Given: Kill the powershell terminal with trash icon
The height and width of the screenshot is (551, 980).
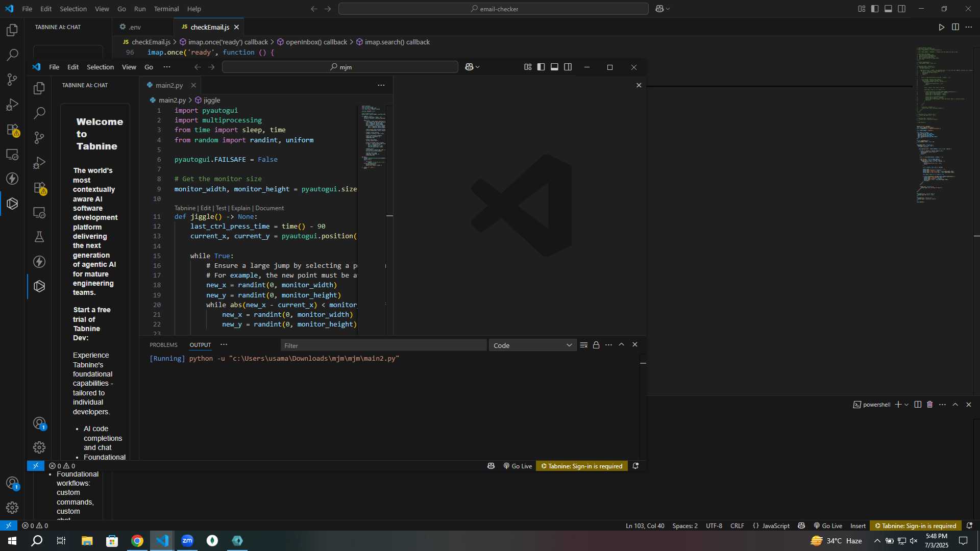Looking at the screenshot, I should (x=930, y=405).
